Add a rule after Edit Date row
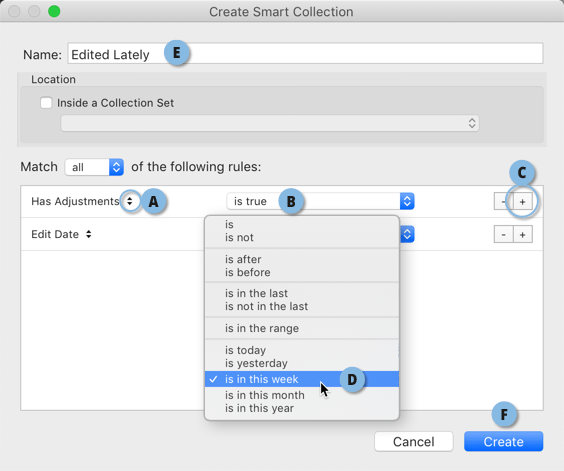 pos(523,235)
